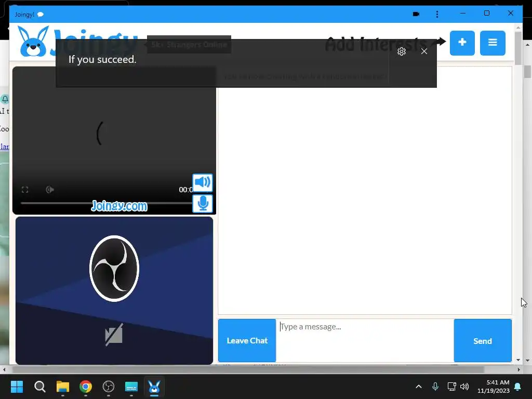Image resolution: width=532 pixels, height=399 pixels.
Task: Click camera indicator in title bar
Action: [x=416, y=14]
